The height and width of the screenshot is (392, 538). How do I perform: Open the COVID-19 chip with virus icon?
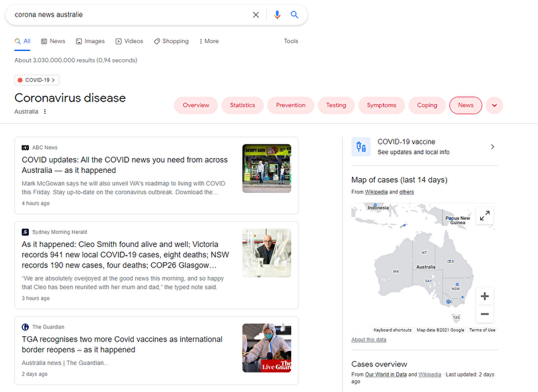[37, 80]
